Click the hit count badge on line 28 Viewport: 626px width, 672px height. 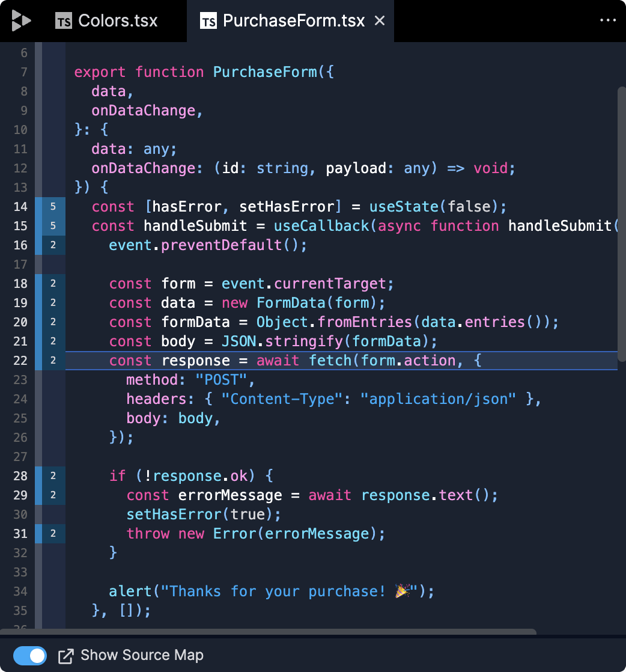click(53, 476)
